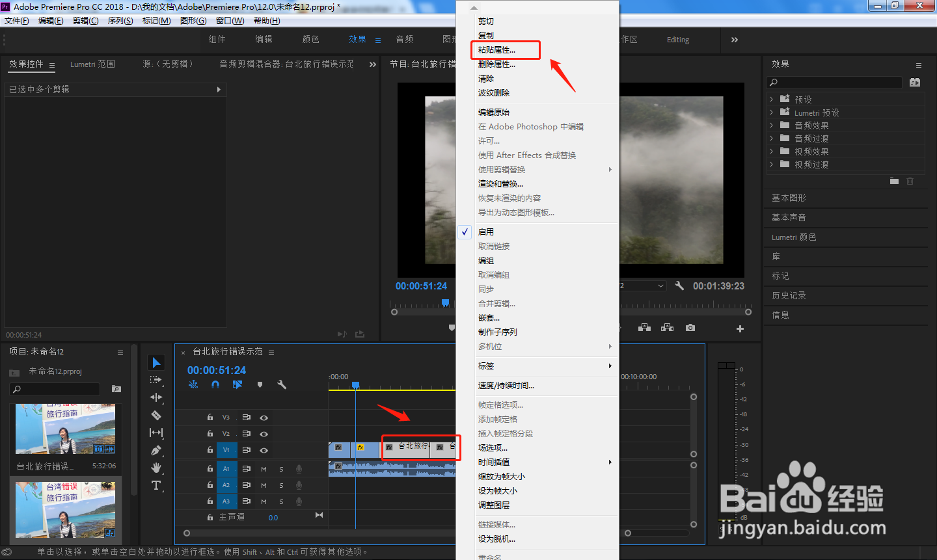Click new custom bin icon in Effects panel
The width and height of the screenshot is (937, 560).
(895, 181)
